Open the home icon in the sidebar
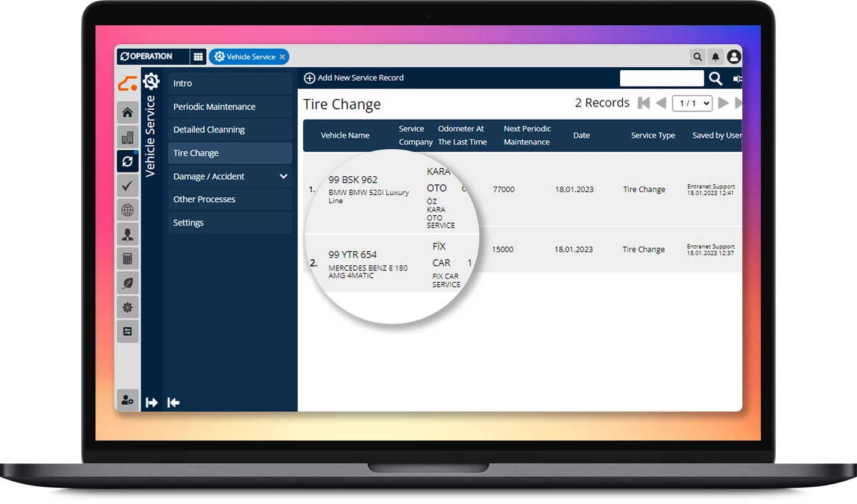The width and height of the screenshot is (857, 504). coord(128,113)
